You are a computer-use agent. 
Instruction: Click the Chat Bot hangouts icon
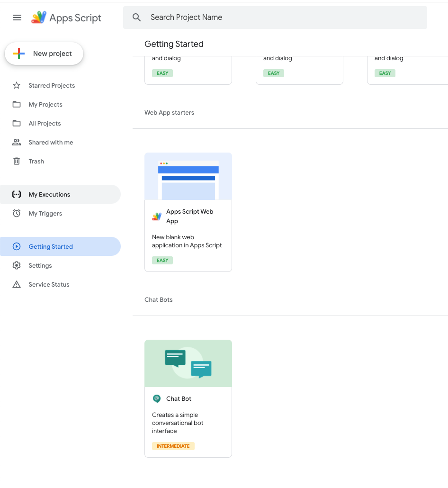[x=157, y=398]
